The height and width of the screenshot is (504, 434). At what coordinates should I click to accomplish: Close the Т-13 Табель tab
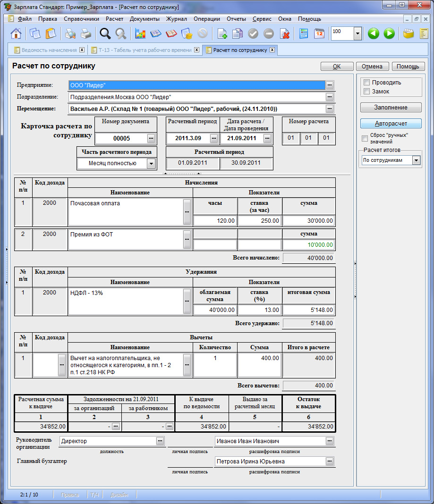(x=196, y=50)
